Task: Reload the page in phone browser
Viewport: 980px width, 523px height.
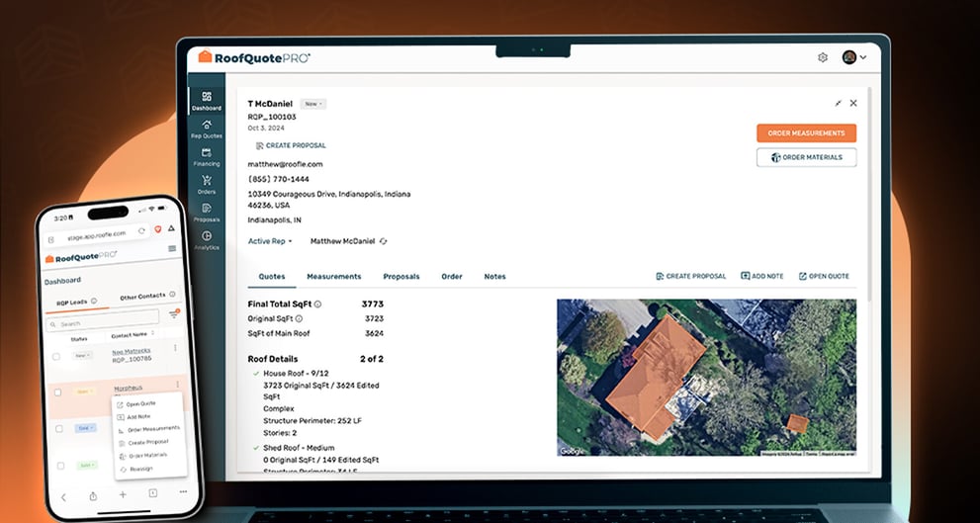Action: (x=141, y=230)
